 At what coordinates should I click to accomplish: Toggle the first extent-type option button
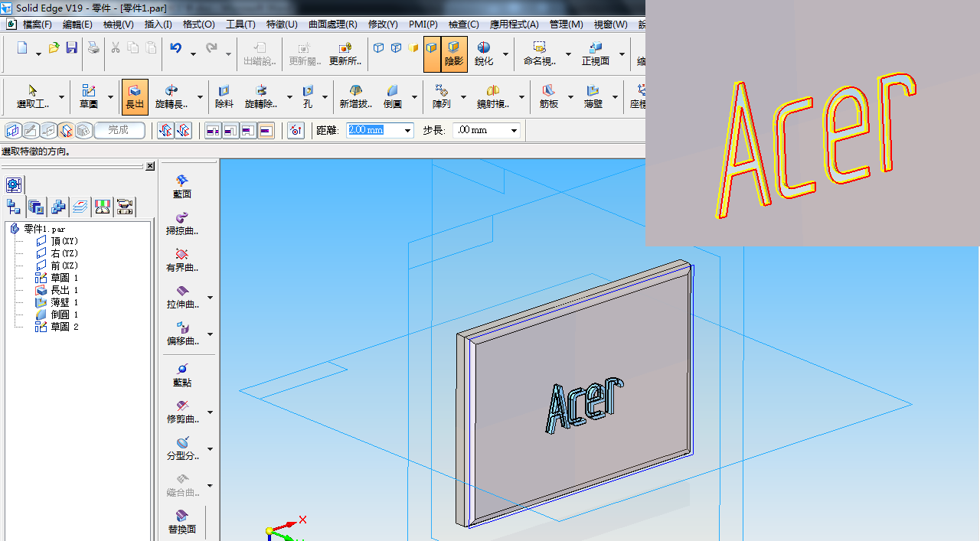coord(213,131)
